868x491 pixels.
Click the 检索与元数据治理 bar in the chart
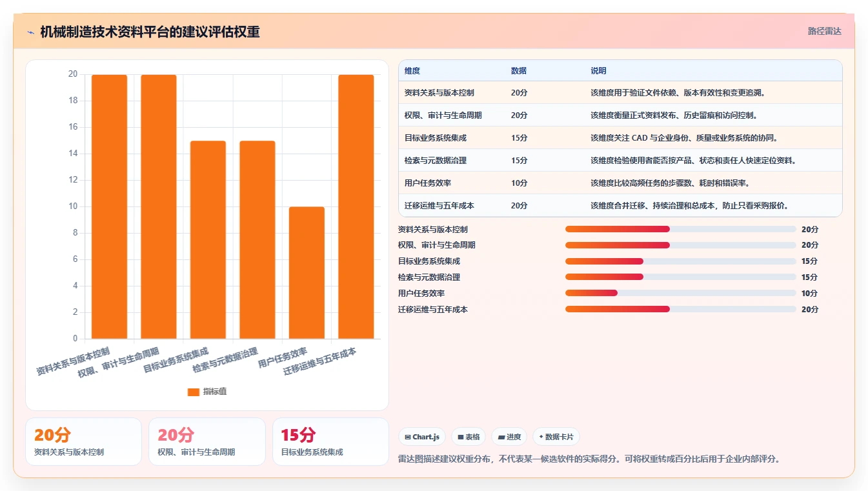(x=257, y=239)
